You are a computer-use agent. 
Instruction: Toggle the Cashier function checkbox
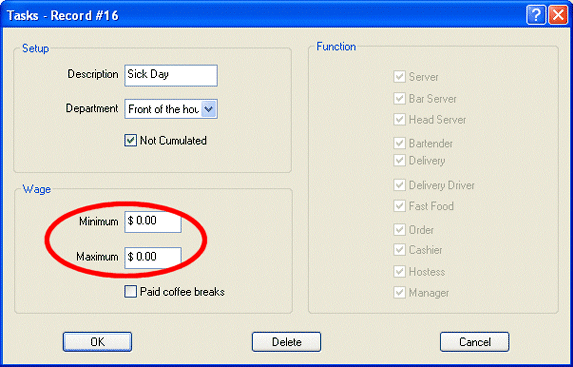click(x=399, y=250)
